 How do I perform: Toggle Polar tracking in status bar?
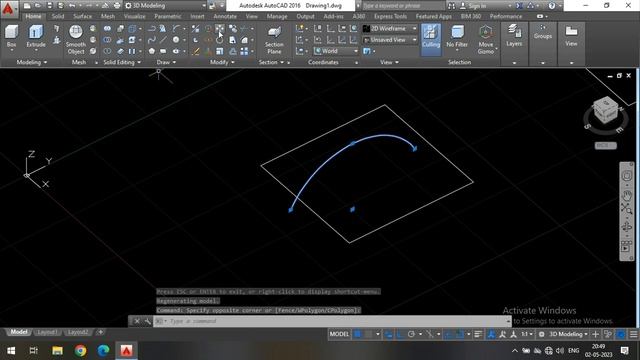411,334
